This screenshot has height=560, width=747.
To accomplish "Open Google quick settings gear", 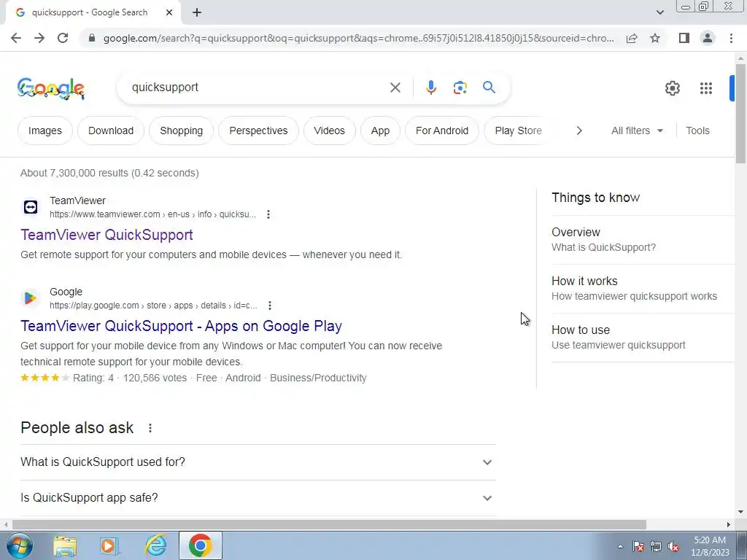I will coord(672,88).
